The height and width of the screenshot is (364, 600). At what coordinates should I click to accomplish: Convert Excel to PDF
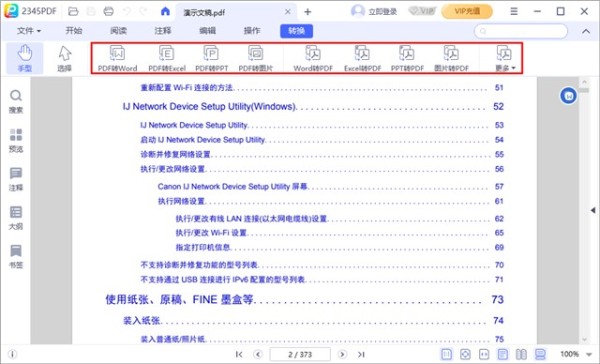(x=362, y=59)
